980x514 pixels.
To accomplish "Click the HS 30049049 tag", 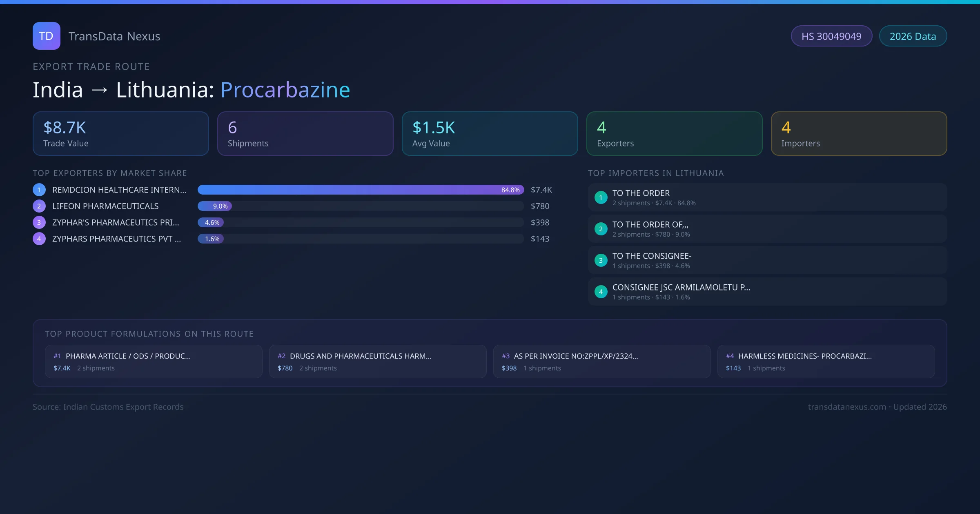I will [831, 36].
